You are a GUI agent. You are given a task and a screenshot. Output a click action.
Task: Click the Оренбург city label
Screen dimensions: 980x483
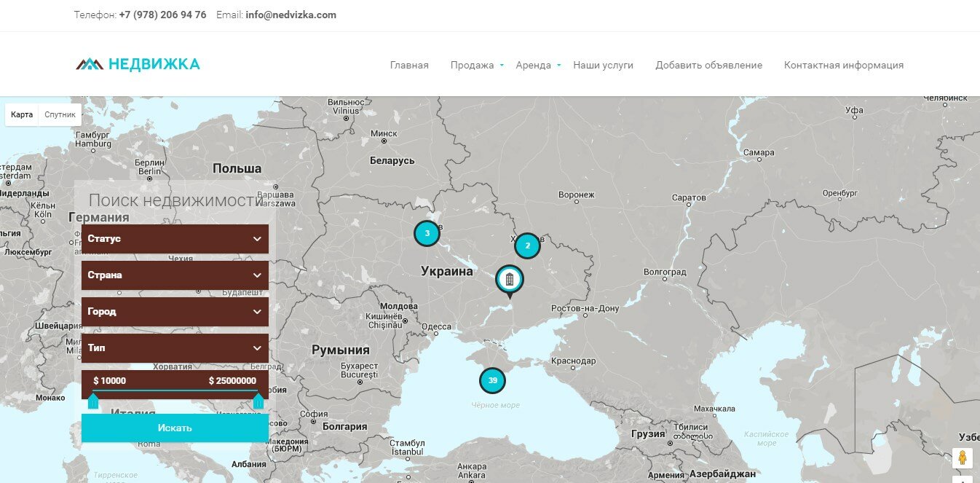coord(842,193)
